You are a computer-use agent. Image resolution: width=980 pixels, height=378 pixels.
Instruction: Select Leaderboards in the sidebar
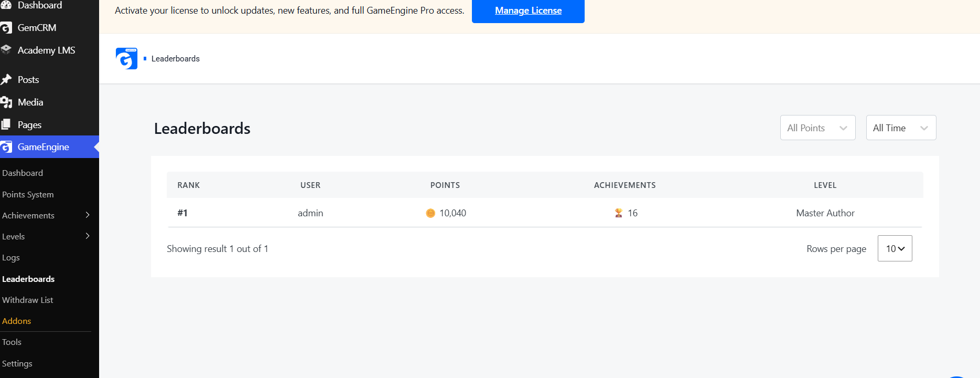pos(28,279)
